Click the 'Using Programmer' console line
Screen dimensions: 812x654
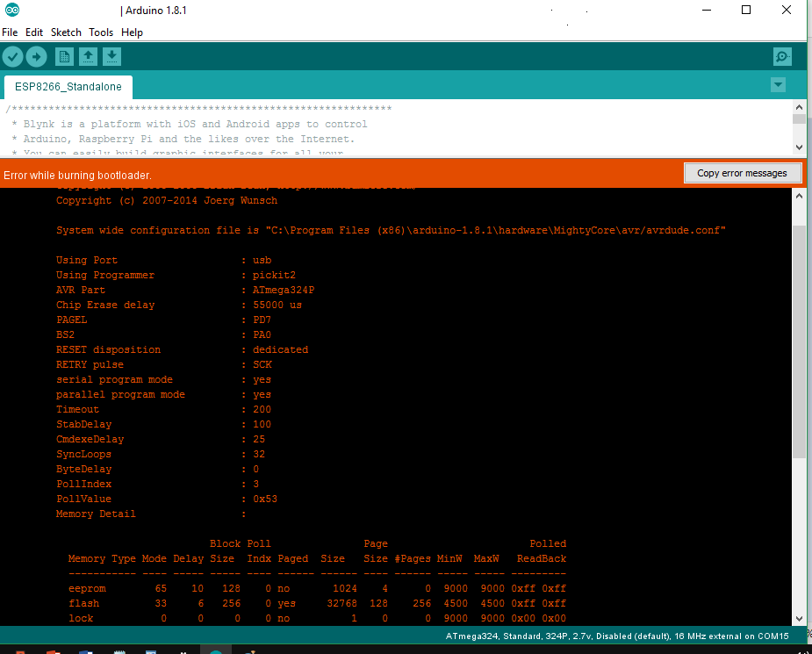point(176,275)
